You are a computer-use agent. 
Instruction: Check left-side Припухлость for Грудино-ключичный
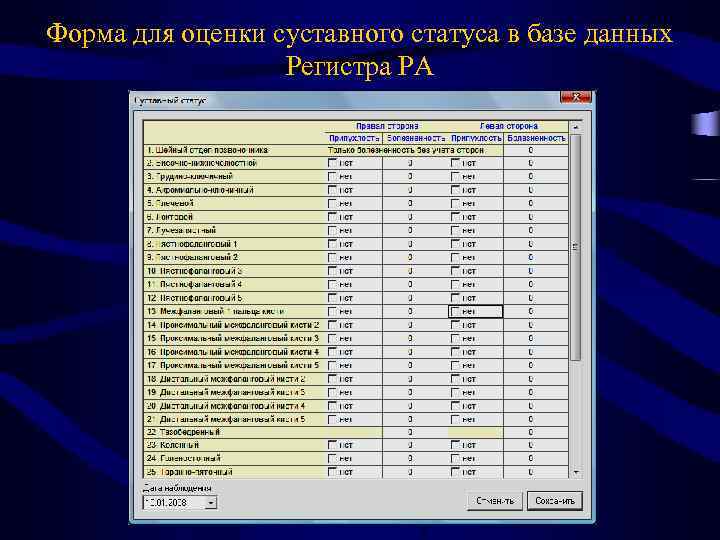point(455,176)
